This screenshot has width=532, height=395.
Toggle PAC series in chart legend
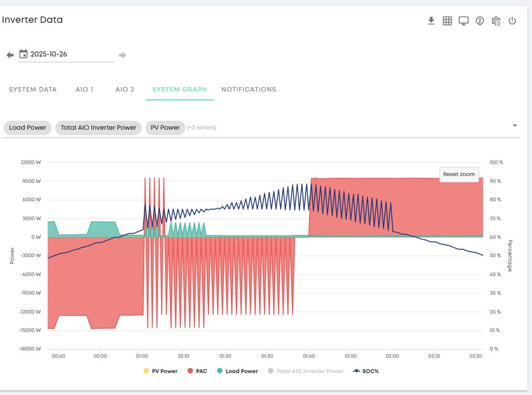[198, 371]
